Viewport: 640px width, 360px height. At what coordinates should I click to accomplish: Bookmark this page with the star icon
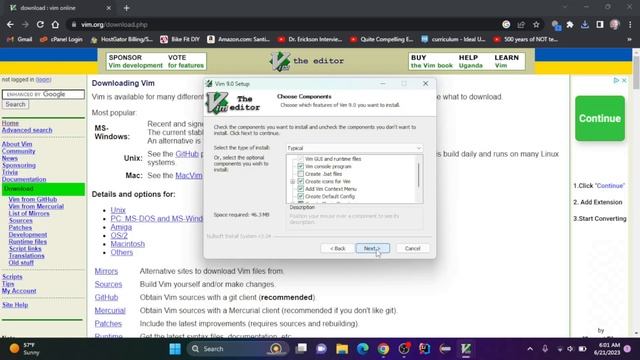point(536,24)
